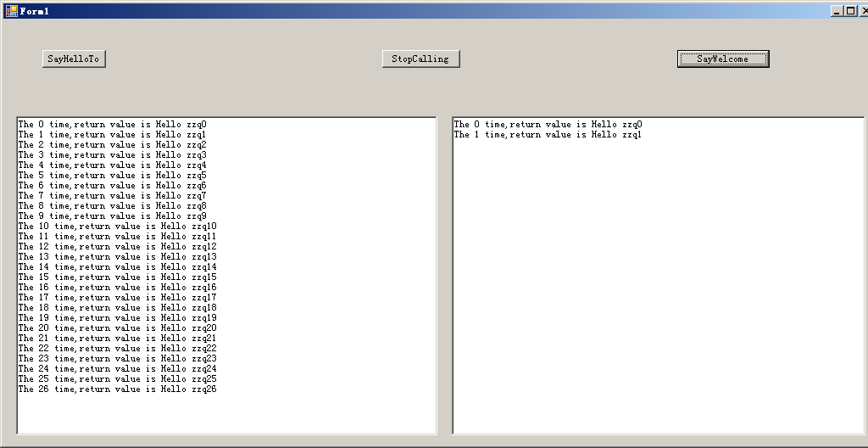This screenshot has height=448, width=868.
Task: Click the line 'The 2 time' in left box
Action: point(113,145)
